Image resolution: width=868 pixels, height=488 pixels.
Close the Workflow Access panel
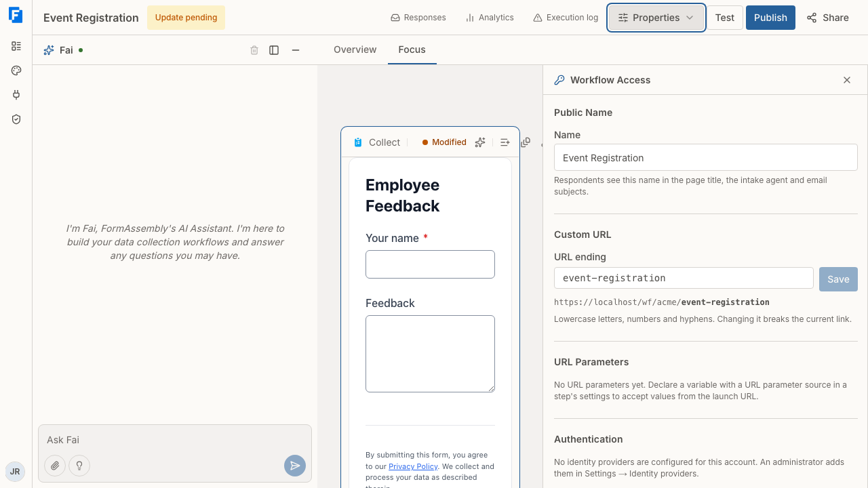tap(847, 80)
